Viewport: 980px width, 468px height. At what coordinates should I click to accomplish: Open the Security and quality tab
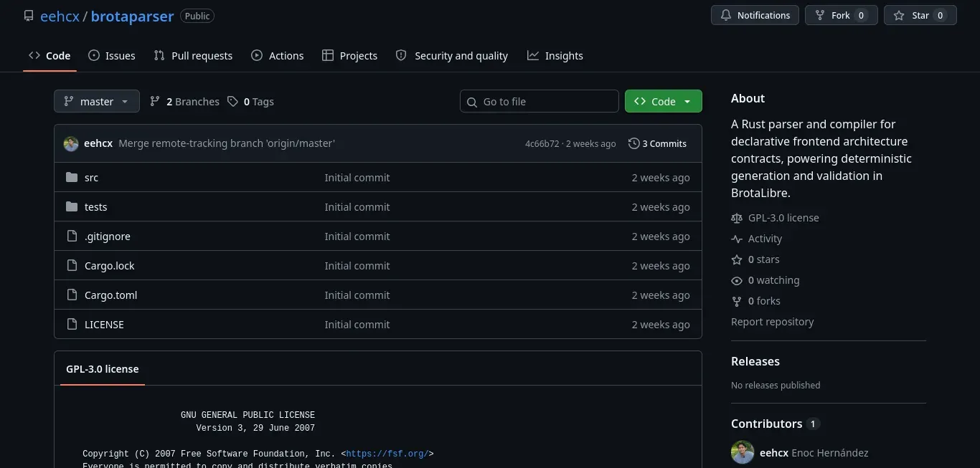[x=452, y=55]
